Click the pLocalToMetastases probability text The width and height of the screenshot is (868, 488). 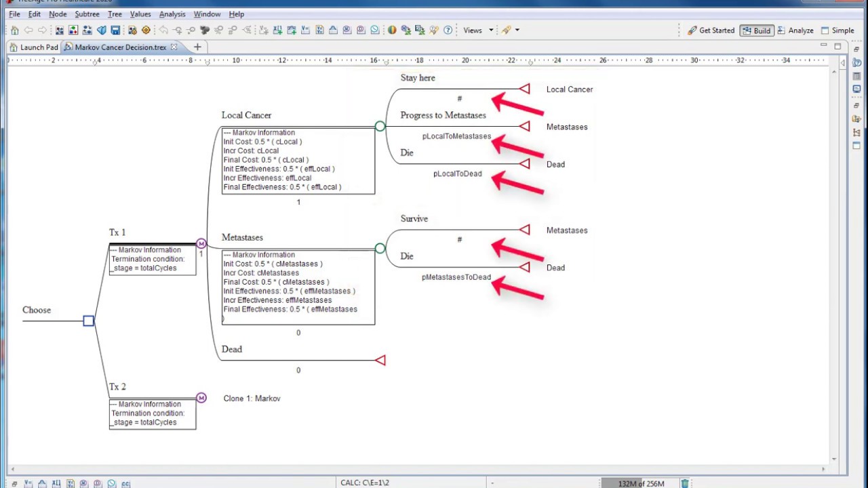[456, 136]
